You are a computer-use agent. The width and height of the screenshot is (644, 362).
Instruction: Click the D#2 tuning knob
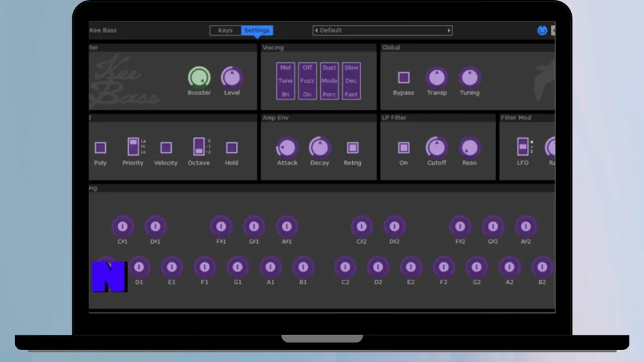[x=394, y=226]
